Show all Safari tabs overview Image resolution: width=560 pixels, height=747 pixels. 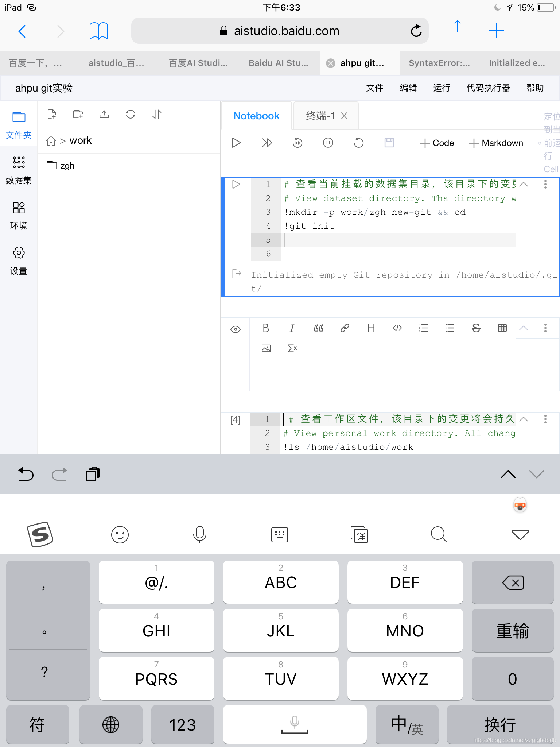click(536, 31)
